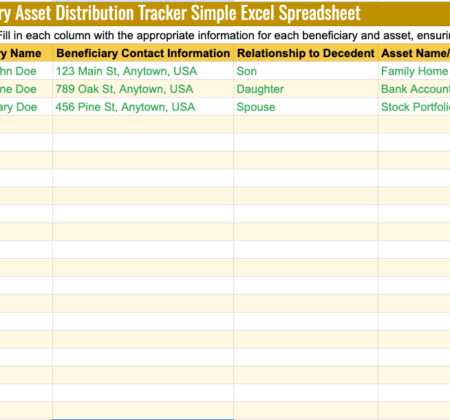Click the cell '123 Main St, Anytown, USA'
Viewport: 450px width, 420px height.
click(x=143, y=71)
